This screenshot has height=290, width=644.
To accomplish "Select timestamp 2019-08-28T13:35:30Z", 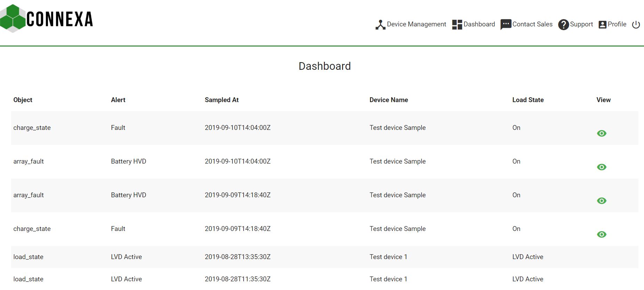I will point(238,257).
